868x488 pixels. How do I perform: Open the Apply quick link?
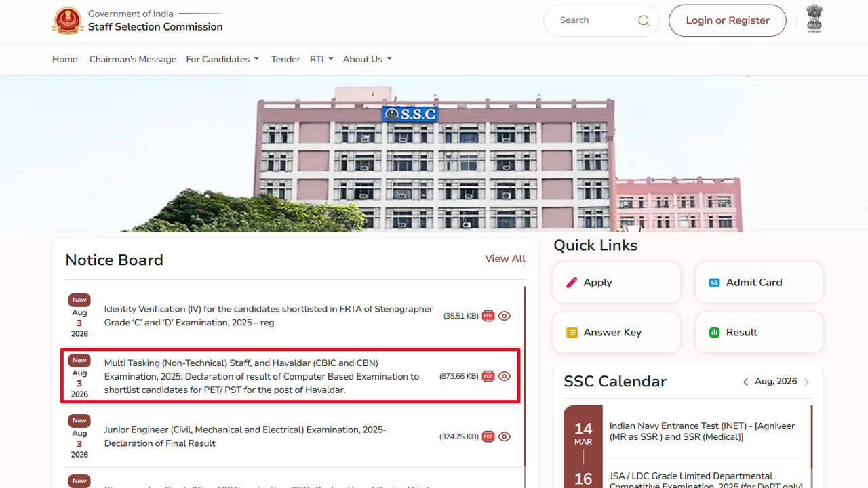[x=616, y=283]
